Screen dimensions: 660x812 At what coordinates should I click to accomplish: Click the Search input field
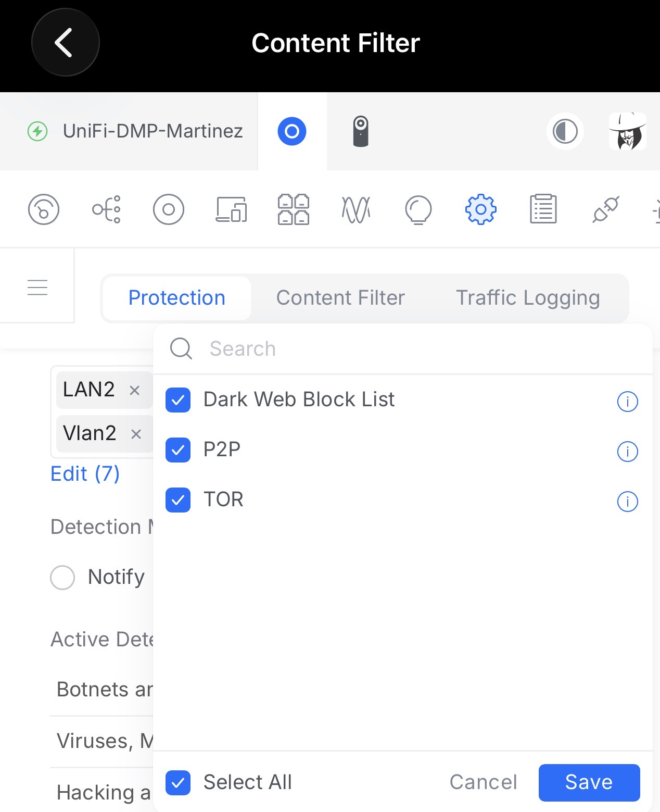401,348
